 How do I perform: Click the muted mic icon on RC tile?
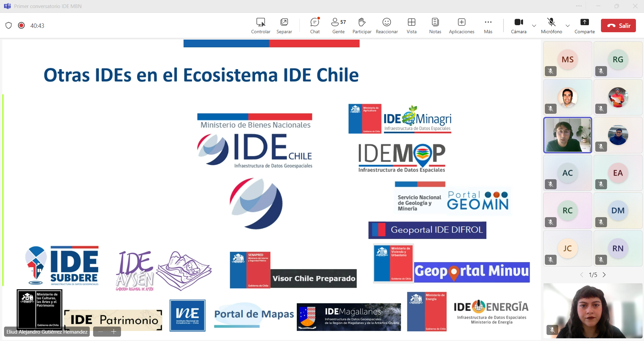pos(551,222)
